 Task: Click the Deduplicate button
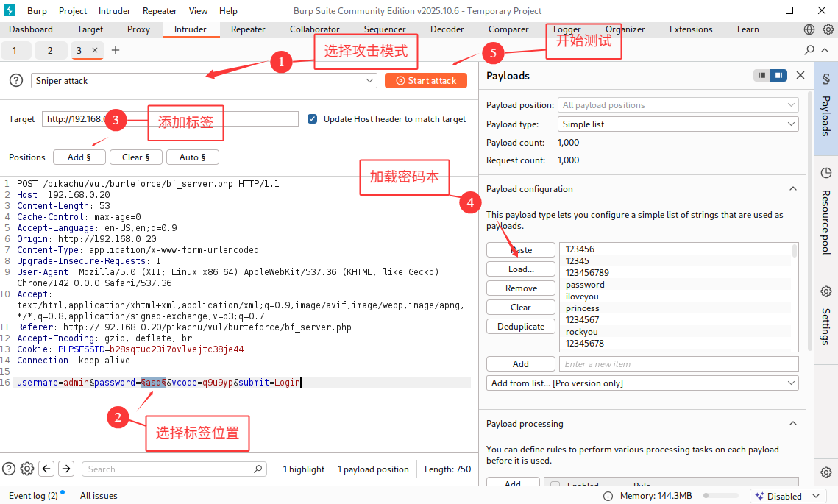pos(521,327)
